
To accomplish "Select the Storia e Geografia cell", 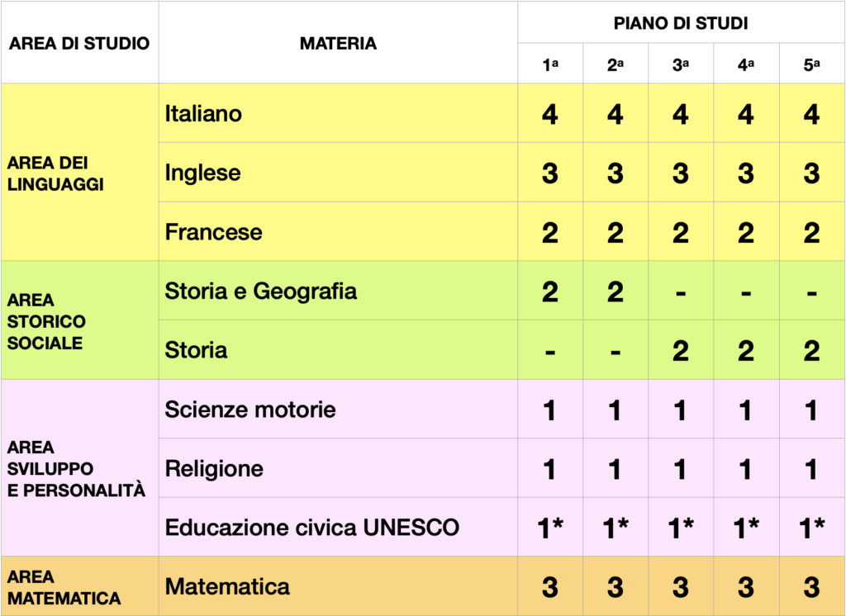I will point(338,291).
